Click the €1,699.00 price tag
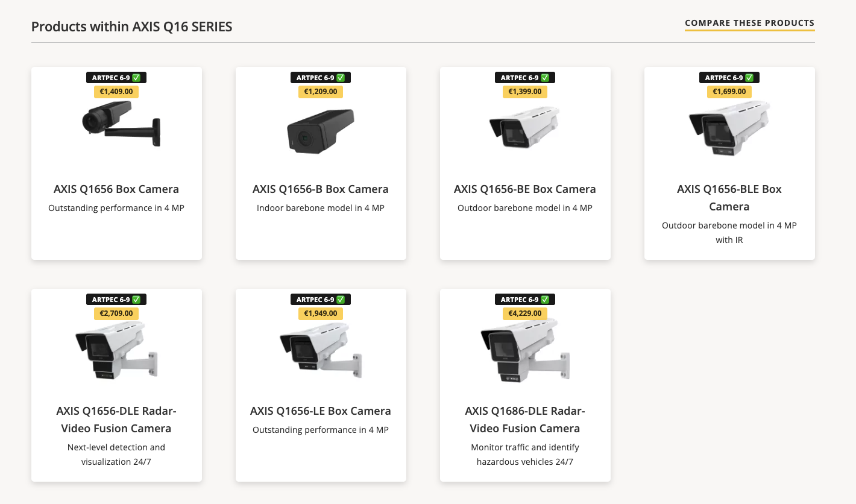 point(729,92)
